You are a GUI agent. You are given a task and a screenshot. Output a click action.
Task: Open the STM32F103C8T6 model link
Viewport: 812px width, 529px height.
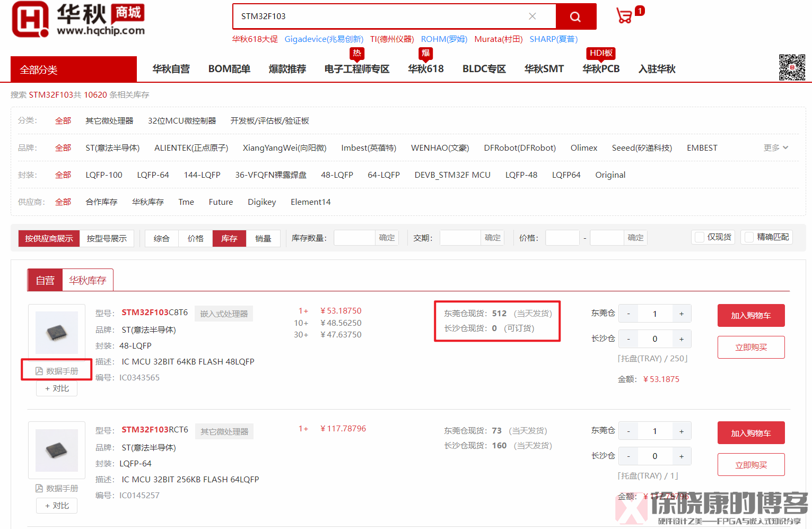tap(155, 313)
